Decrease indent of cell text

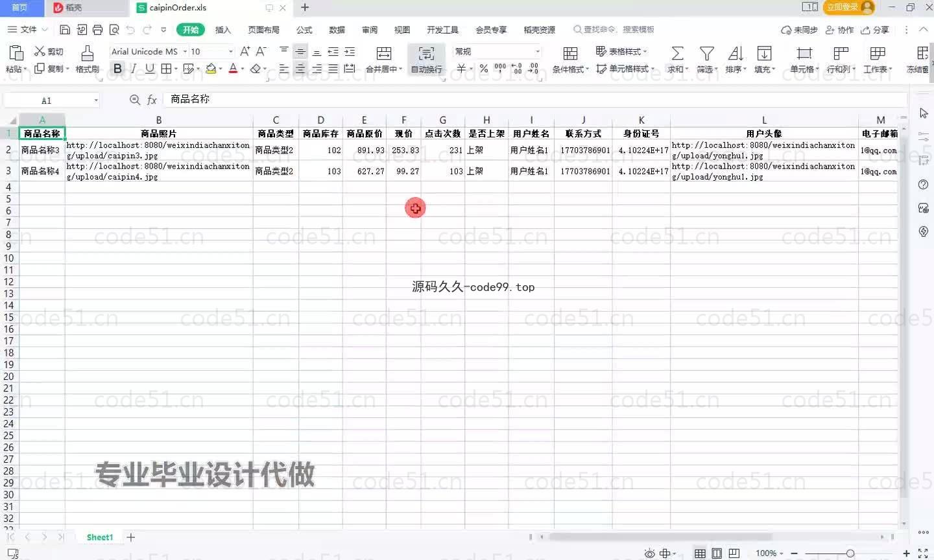point(333,51)
